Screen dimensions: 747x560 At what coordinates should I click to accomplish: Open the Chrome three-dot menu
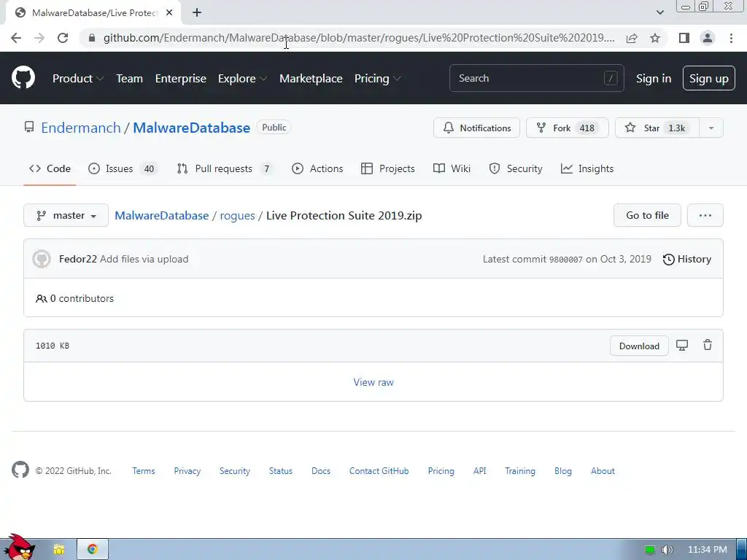(731, 38)
